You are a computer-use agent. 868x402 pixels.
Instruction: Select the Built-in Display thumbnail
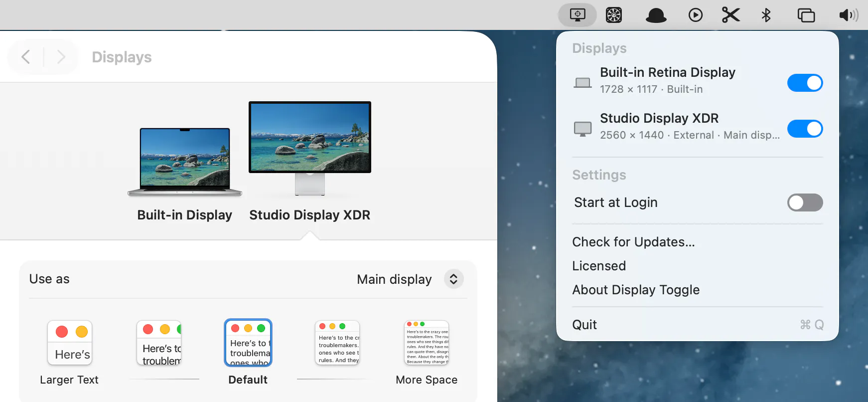tap(185, 162)
